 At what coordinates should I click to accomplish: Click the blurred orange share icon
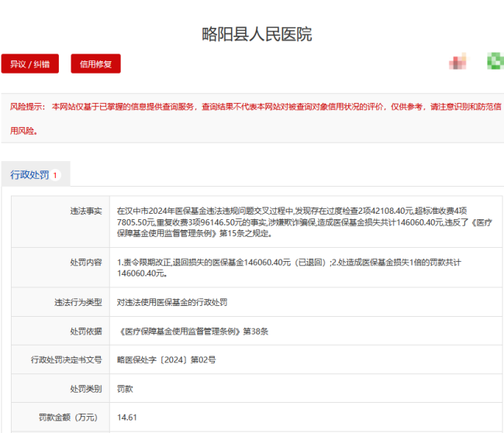click(458, 62)
